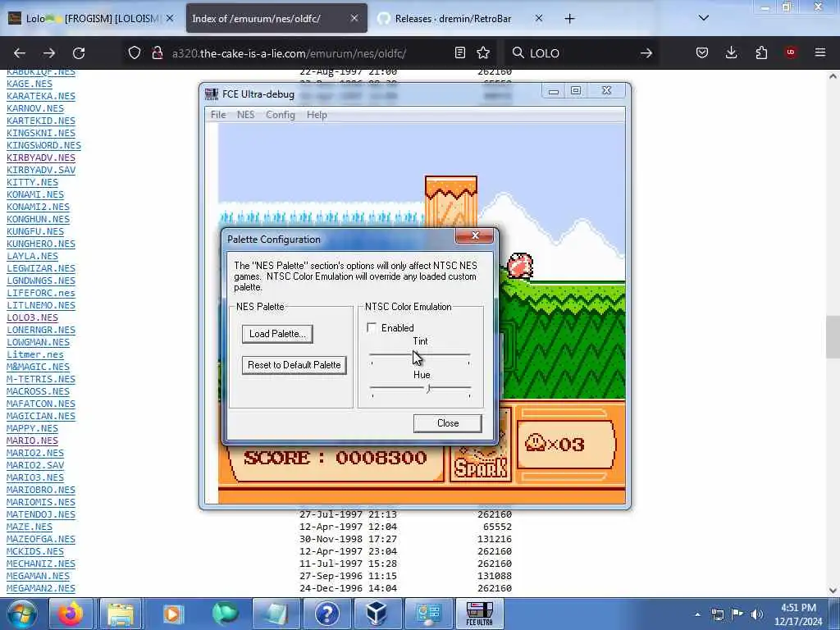Close the Releases dremin/RetroBar tab

[539, 18]
